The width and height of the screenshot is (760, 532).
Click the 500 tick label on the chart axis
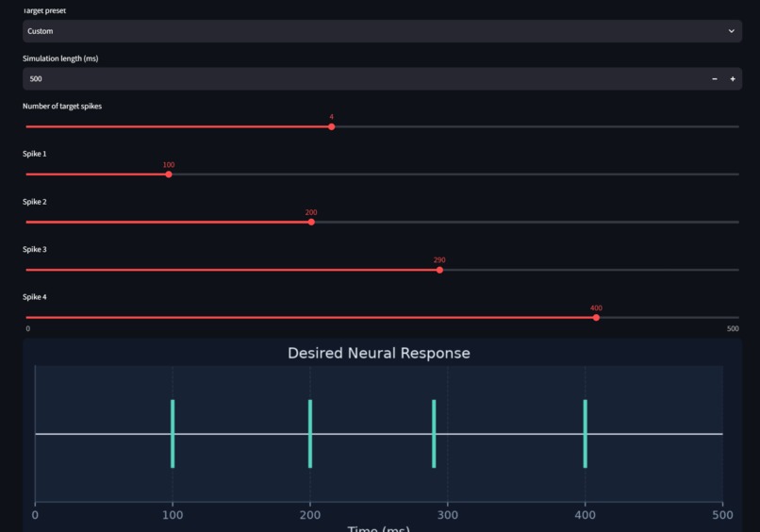tap(722, 515)
